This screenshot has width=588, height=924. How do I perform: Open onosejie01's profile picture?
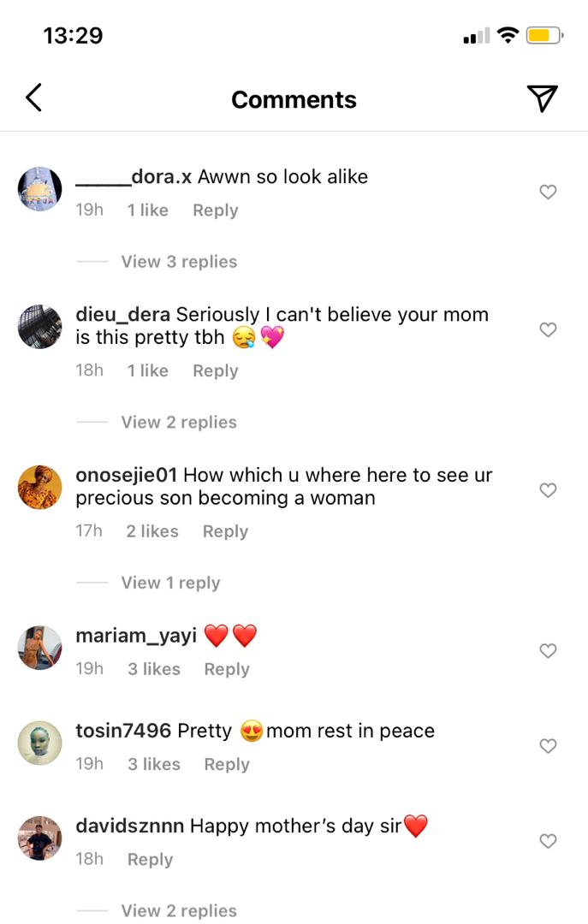tap(40, 487)
